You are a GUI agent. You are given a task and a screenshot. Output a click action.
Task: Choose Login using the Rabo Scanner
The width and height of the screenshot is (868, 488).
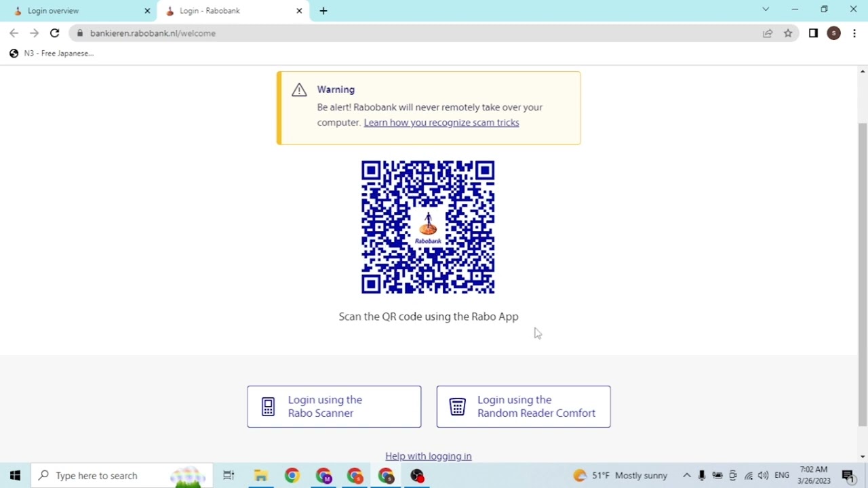[x=334, y=407]
